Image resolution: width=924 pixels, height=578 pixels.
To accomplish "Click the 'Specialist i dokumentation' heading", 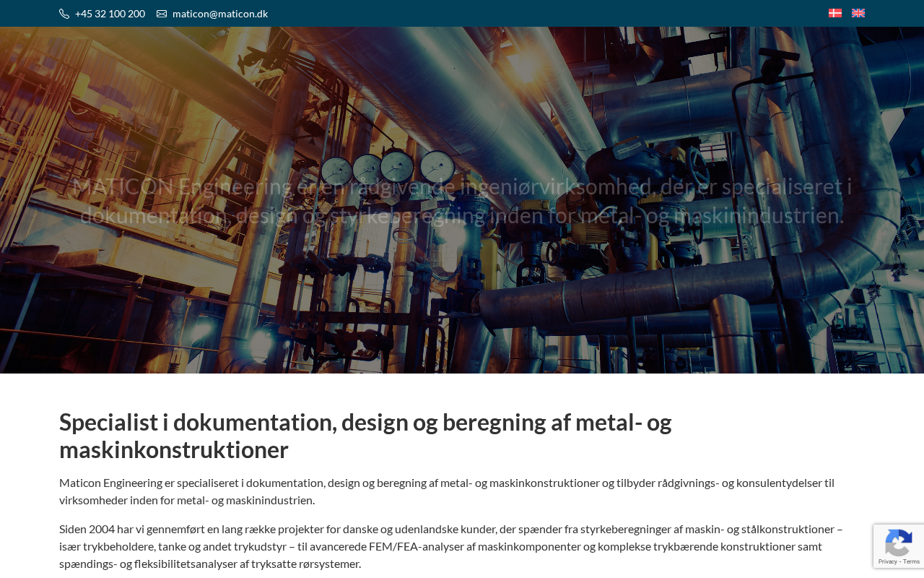I will point(365,436).
